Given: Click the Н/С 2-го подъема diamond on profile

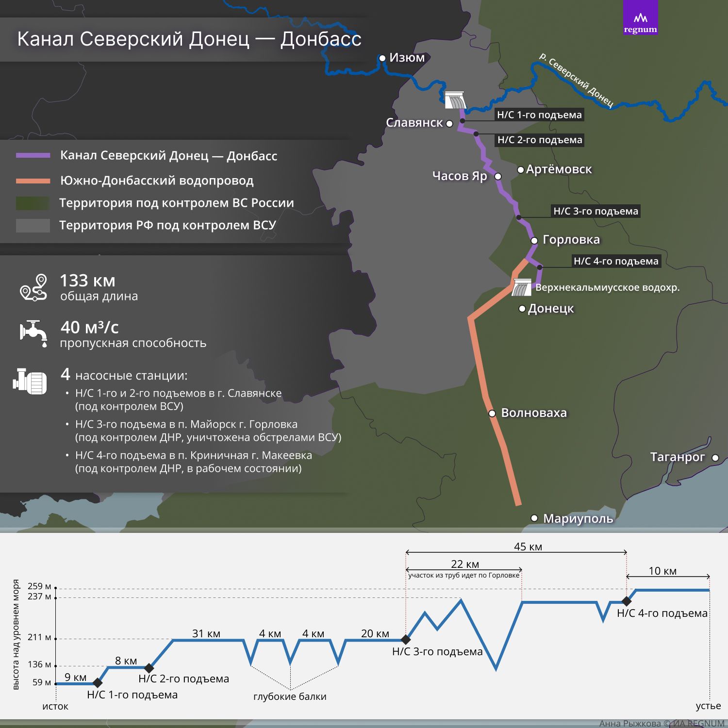Looking at the screenshot, I should 149,668.
